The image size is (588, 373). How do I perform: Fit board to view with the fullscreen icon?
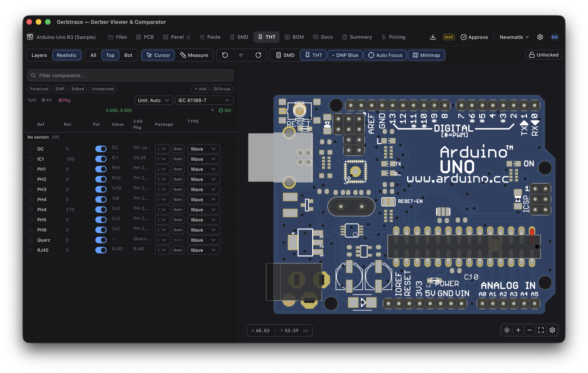tap(541, 330)
